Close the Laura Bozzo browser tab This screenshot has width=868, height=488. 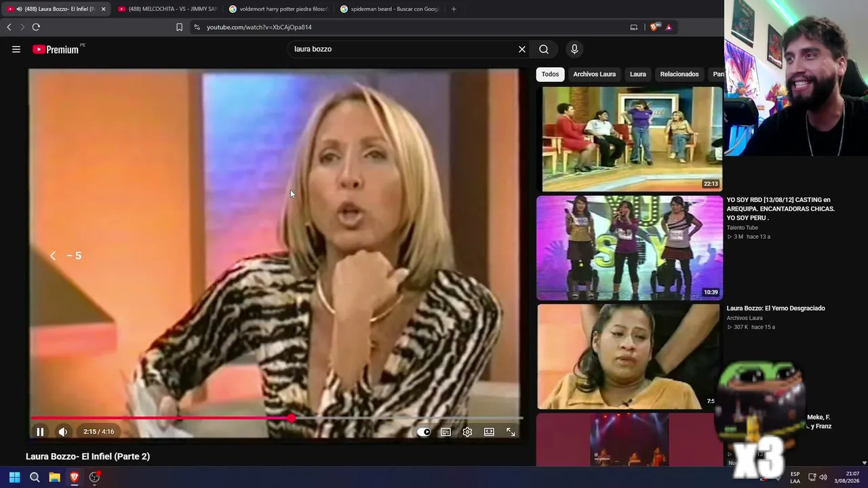tap(103, 9)
